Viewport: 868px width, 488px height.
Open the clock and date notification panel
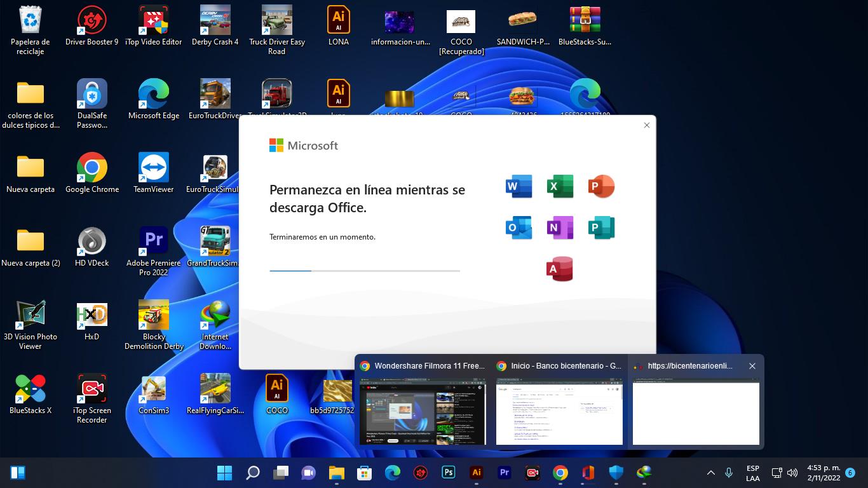824,473
